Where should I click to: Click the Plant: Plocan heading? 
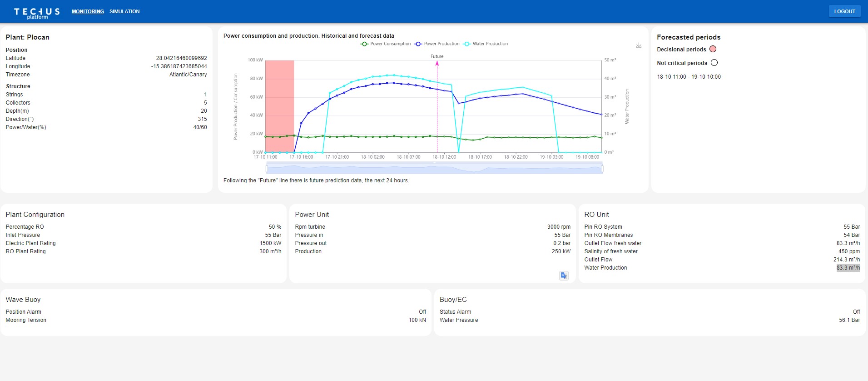(28, 37)
